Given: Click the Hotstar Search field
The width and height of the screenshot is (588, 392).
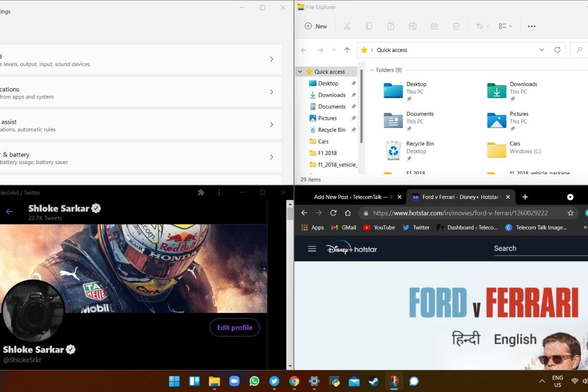Looking at the screenshot, I should (540, 248).
